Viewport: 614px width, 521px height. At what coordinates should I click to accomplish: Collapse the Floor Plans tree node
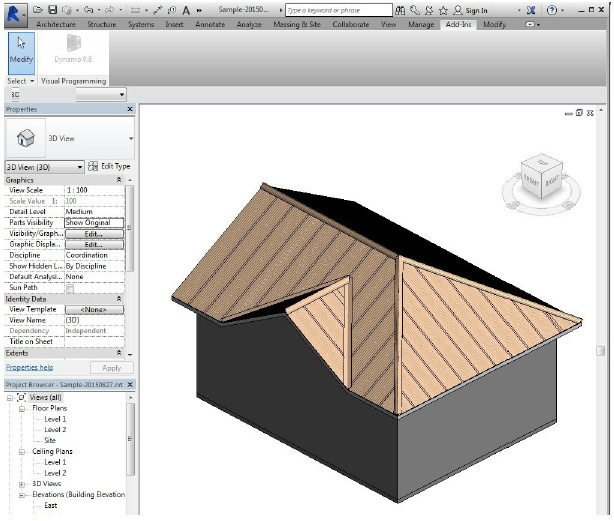coord(23,408)
